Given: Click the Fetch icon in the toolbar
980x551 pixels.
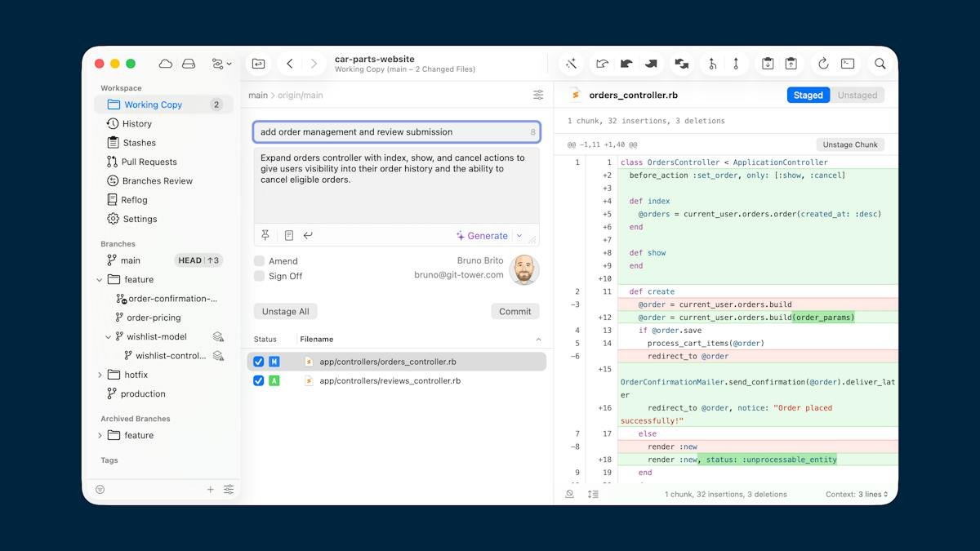Looking at the screenshot, I should (603, 64).
